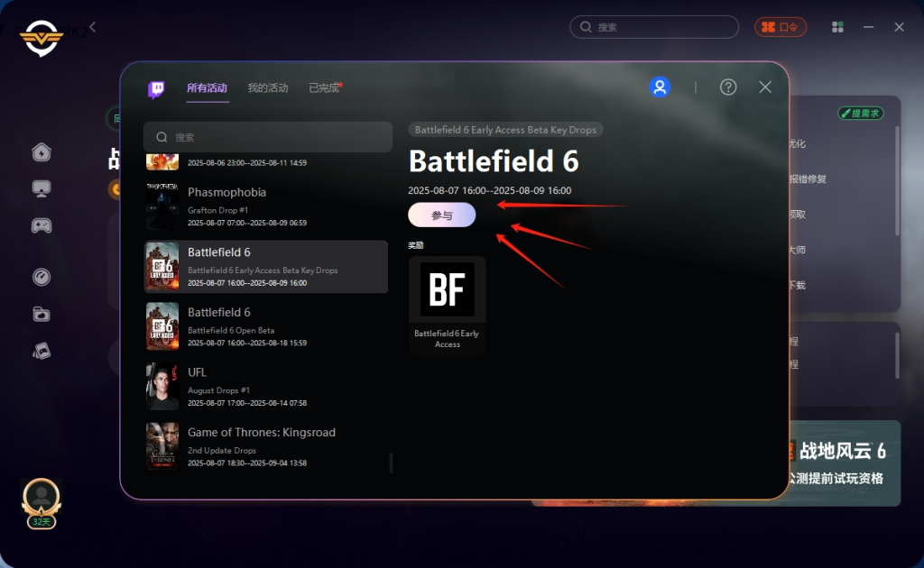Switch to the 我的活动 tab

267,88
